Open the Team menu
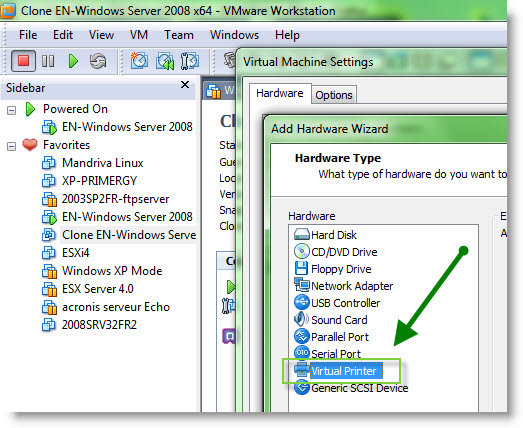This screenshot has height=428, width=523. [x=179, y=35]
